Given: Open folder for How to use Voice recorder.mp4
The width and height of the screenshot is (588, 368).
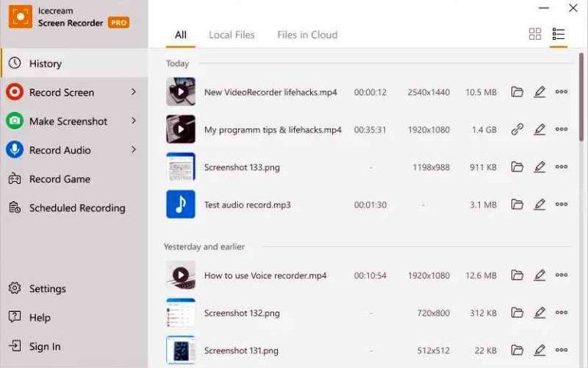Looking at the screenshot, I should pyautogui.click(x=518, y=275).
